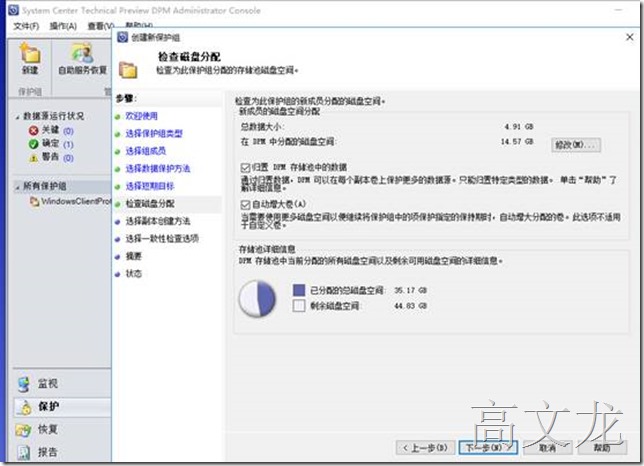Click the 状态 status step
644x466 pixels.
click(x=133, y=273)
